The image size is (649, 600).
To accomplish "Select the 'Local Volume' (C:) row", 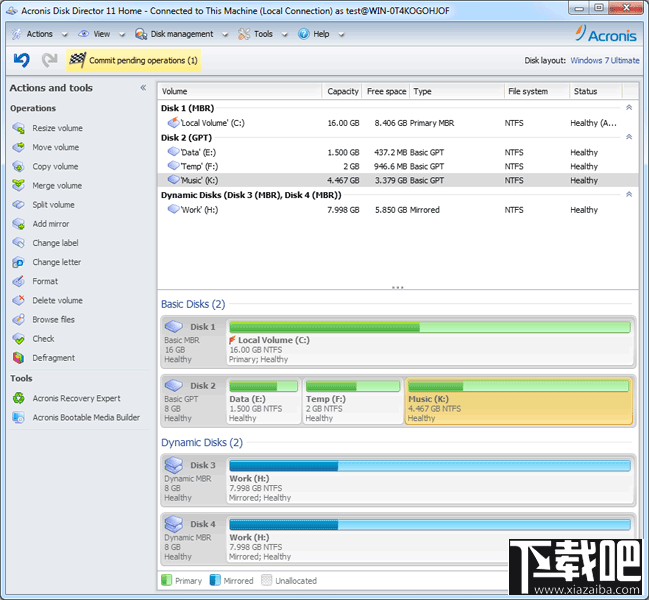I will click(398, 123).
